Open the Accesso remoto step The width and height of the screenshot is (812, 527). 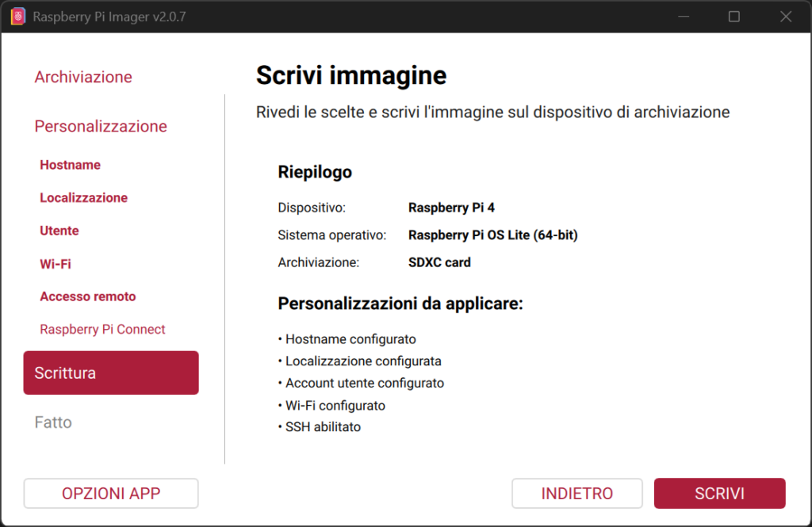tap(87, 296)
